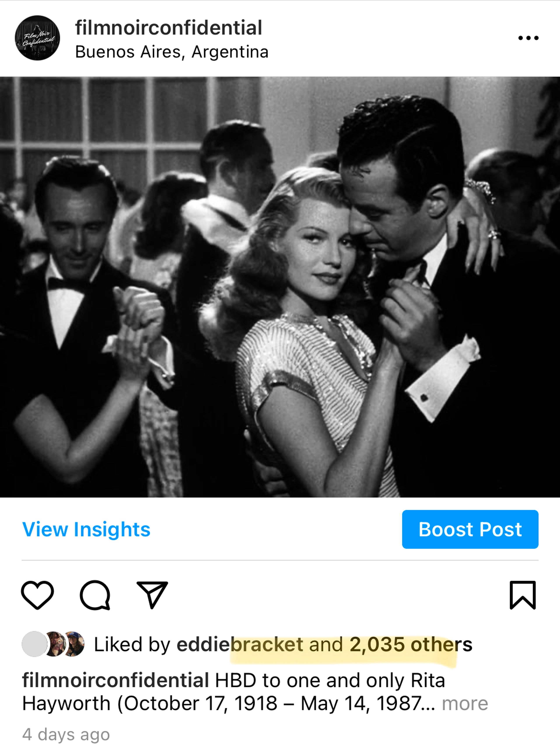Click filmnoirconfidential name in caption
This screenshot has width=560, height=754.
point(115,680)
